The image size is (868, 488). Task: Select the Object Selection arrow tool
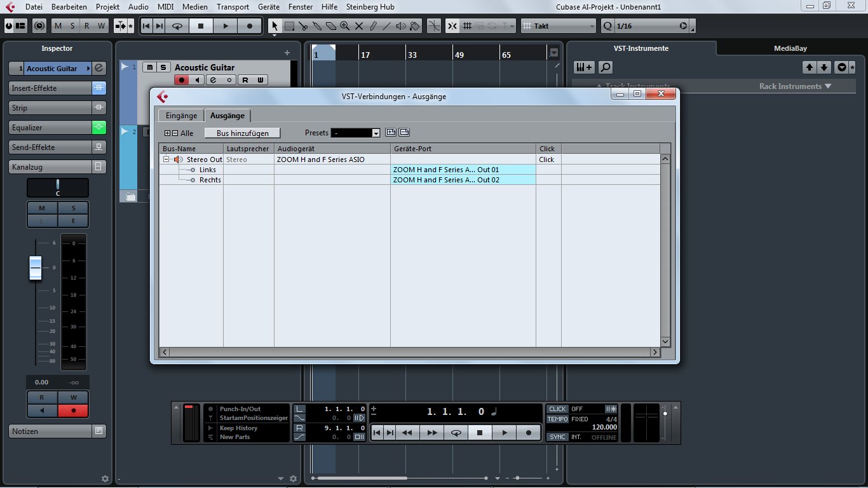point(275,26)
